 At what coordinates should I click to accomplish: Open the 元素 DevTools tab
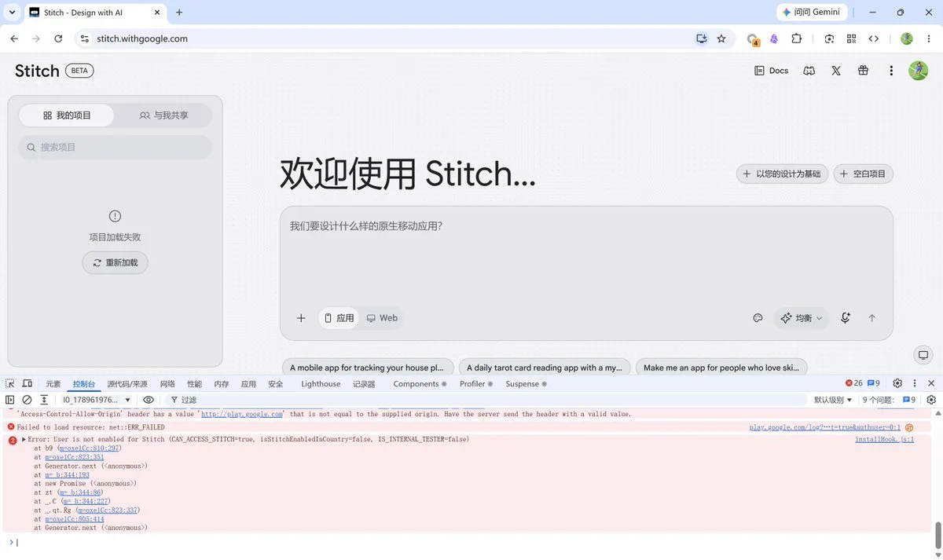point(53,384)
